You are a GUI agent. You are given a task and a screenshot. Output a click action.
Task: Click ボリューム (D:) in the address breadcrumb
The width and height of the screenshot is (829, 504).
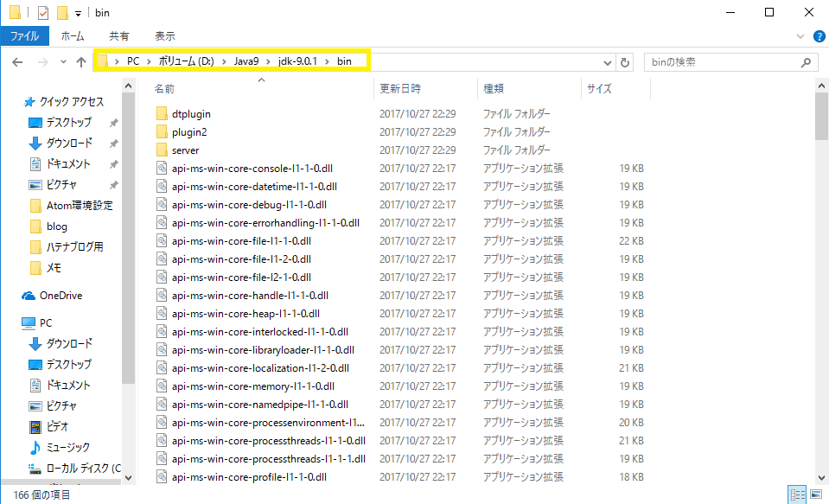186,61
